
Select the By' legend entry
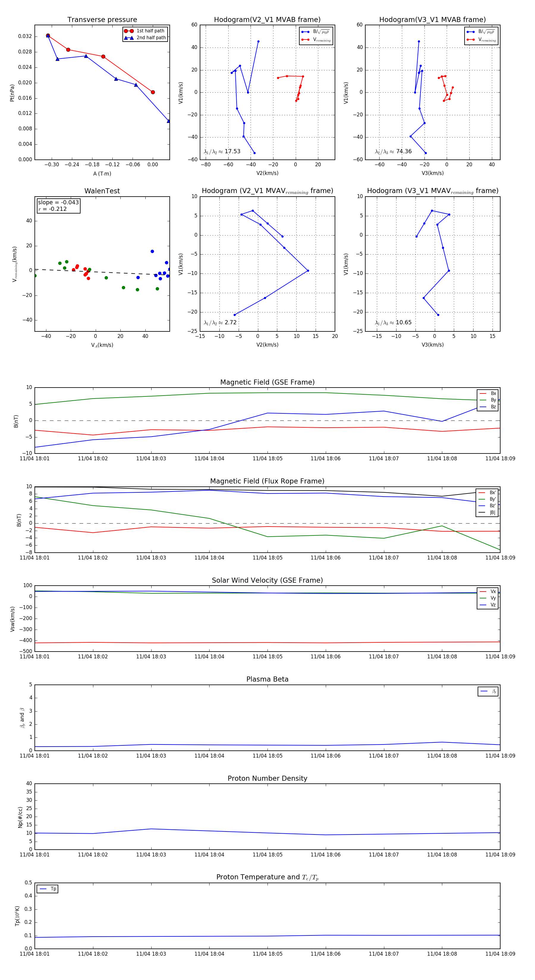[487, 499]
